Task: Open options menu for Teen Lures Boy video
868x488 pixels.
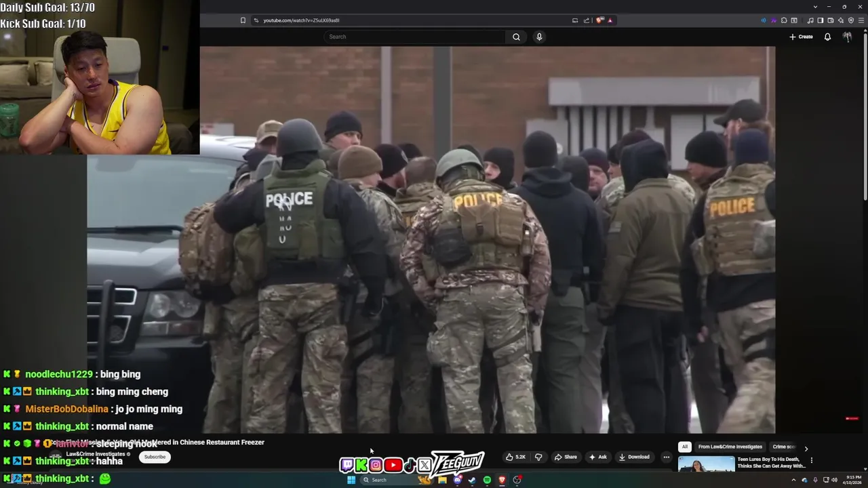Action: (x=811, y=460)
